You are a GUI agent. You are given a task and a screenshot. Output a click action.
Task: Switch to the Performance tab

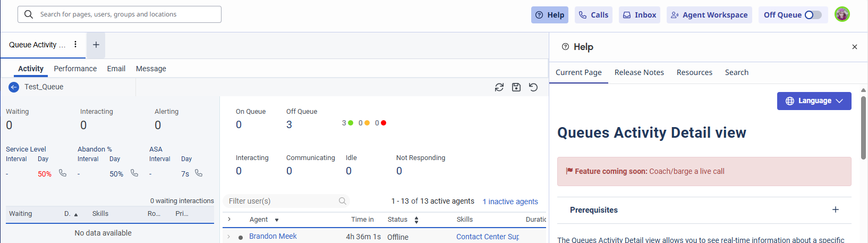pos(75,69)
